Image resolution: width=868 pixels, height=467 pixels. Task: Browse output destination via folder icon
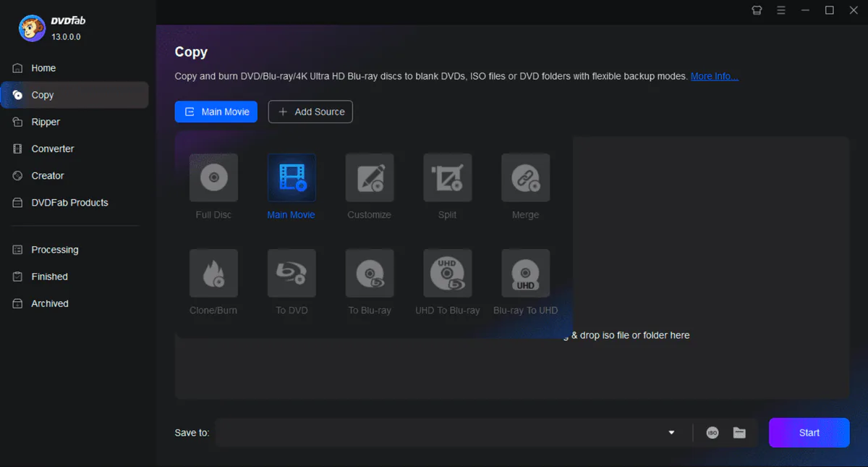pyautogui.click(x=739, y=432)
